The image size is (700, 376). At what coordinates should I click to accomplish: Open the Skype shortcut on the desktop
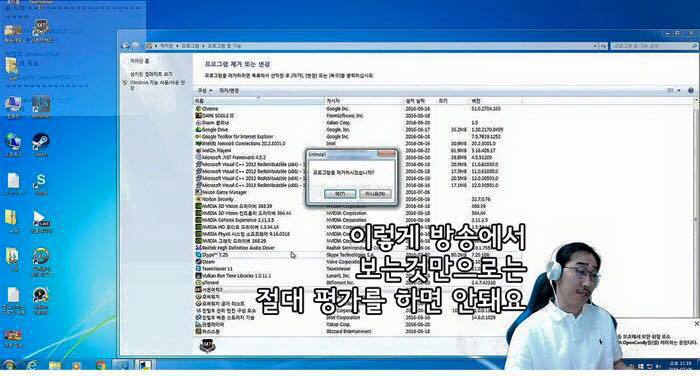41,184
